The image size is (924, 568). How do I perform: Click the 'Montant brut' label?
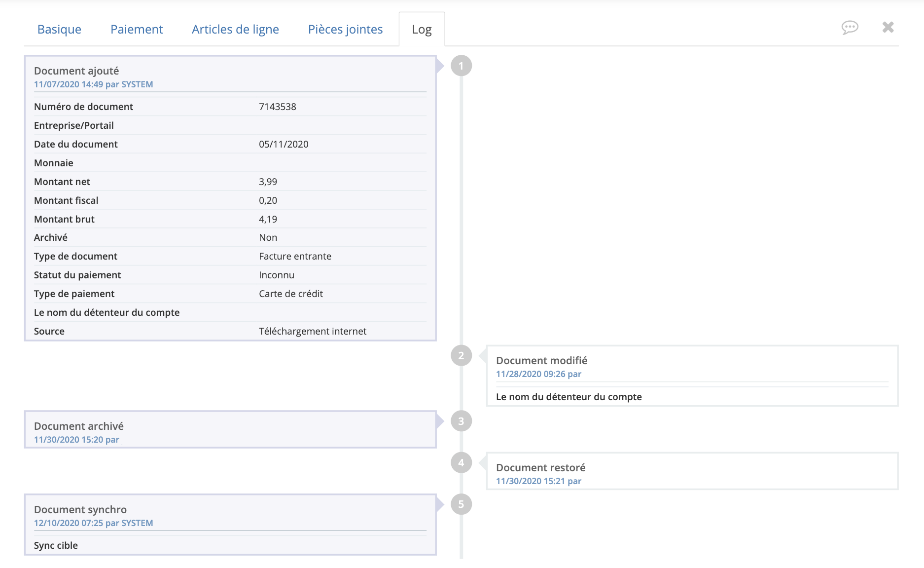click(x=64, y=219)
